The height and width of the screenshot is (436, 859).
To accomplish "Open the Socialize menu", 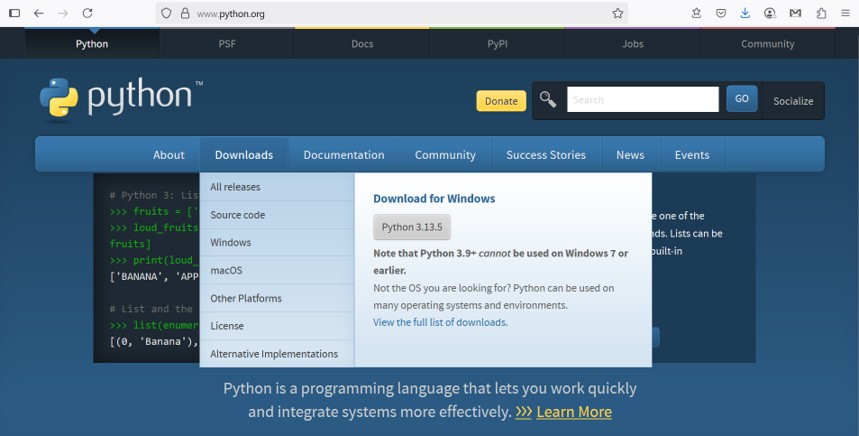I will 793,101.
